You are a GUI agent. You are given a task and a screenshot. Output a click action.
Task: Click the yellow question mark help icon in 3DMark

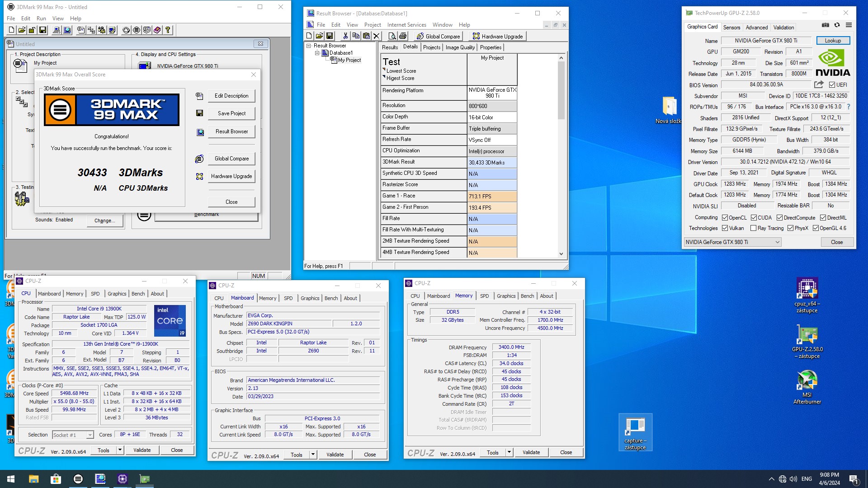coord(168,30)
